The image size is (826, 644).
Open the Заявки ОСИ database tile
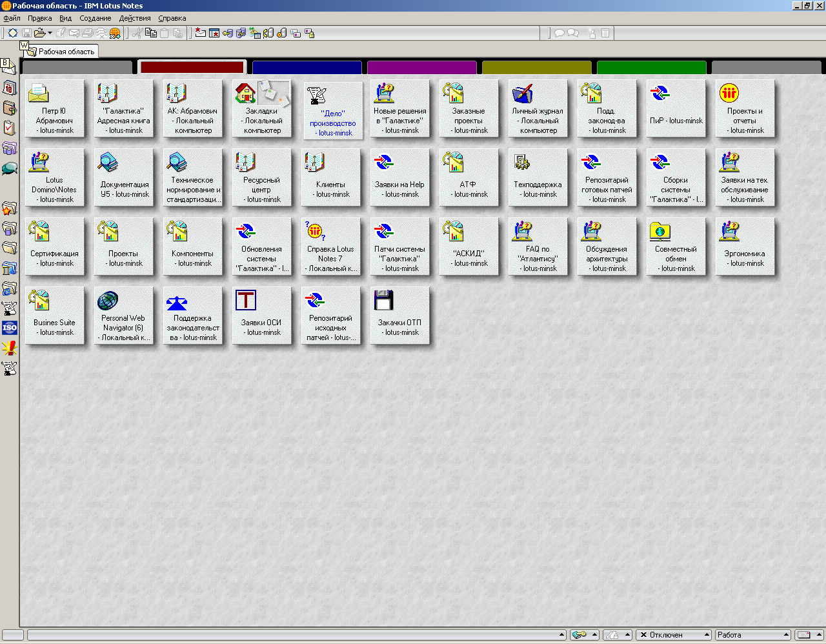262,316
